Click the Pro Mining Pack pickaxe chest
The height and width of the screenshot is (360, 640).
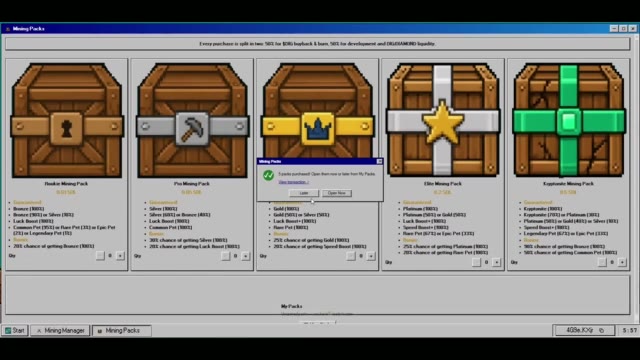192,120
